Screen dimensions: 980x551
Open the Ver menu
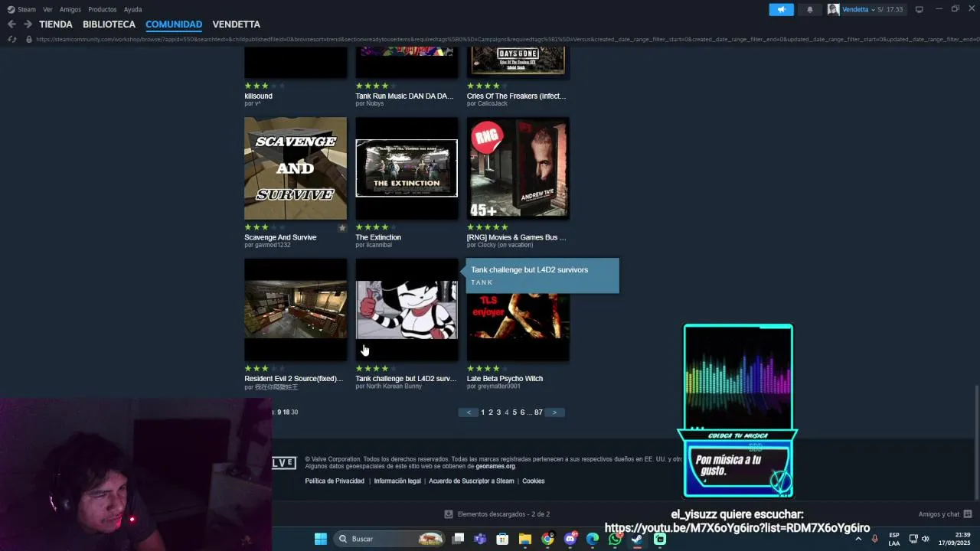point(47,9)
